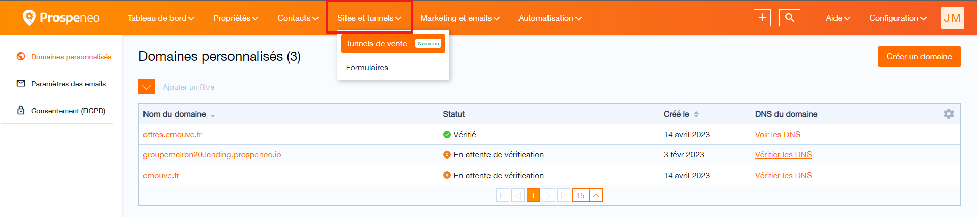
Task: Click the orange filter chevron button
Action: click(147, 87)
